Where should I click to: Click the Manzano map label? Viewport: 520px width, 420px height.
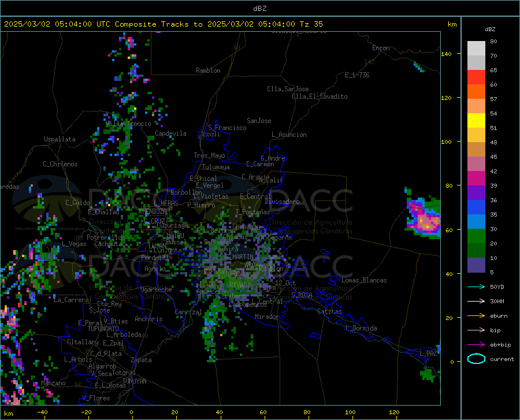[53, 383]
